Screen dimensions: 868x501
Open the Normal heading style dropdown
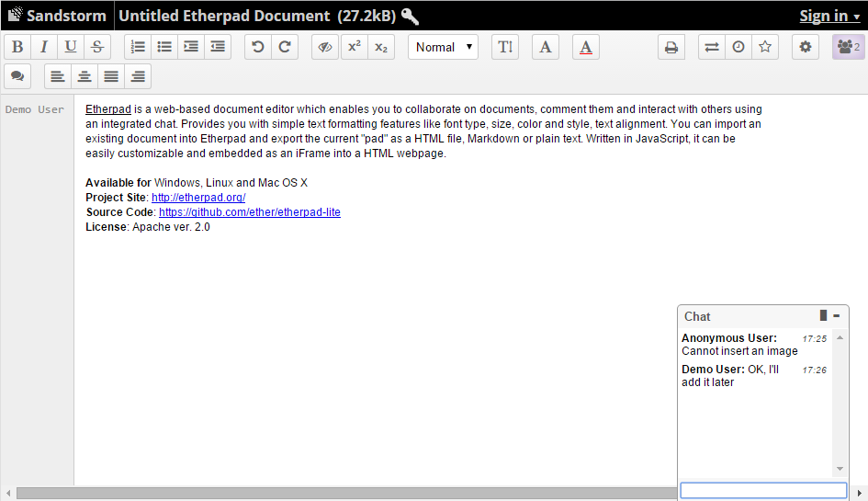coord(443,47)
